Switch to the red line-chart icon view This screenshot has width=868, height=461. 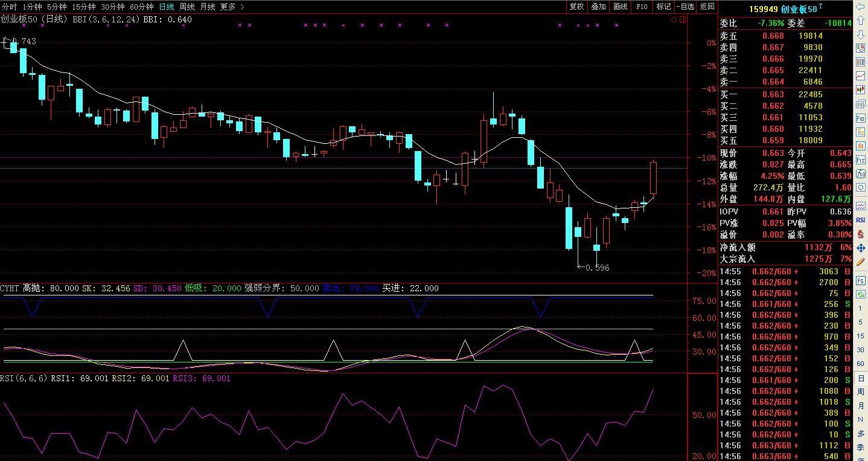pos(861,76)
